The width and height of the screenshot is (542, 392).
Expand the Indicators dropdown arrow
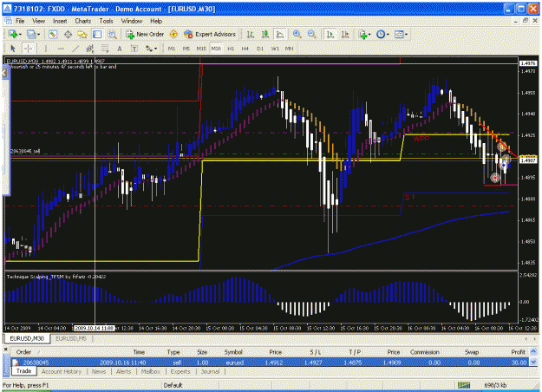369,35
